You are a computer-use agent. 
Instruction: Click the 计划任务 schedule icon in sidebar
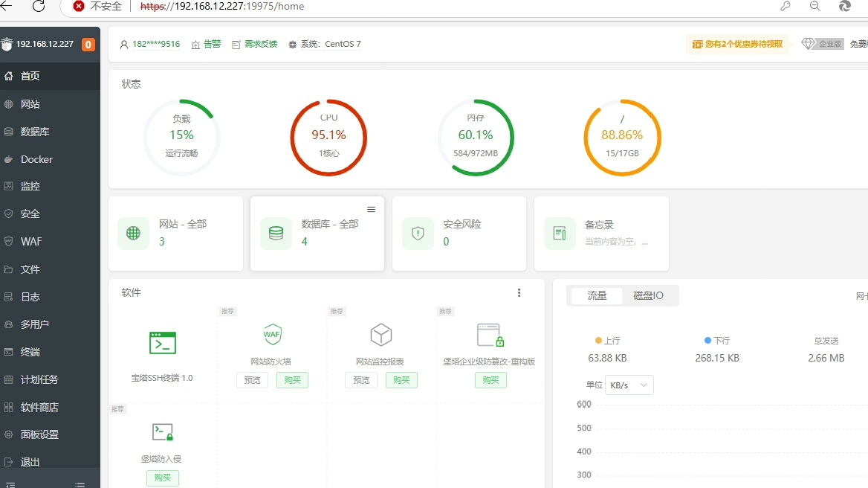click(8, 379)
